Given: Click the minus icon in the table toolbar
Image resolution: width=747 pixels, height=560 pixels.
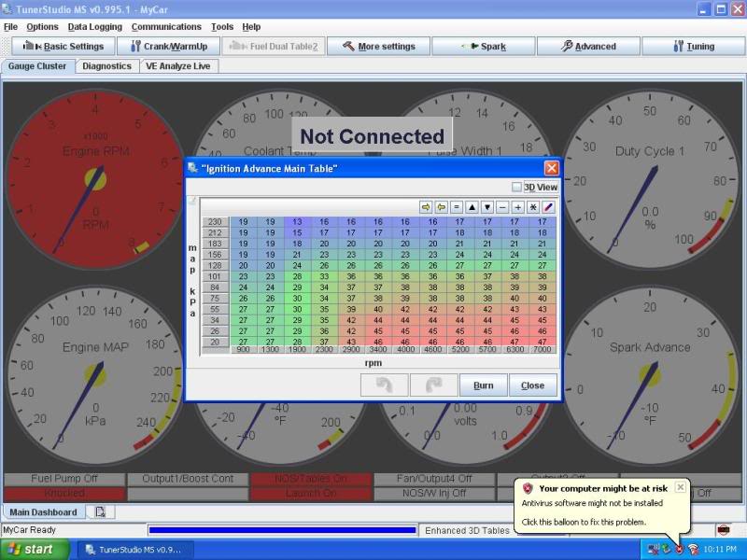Looking at the screenshot, I should 500,206.
